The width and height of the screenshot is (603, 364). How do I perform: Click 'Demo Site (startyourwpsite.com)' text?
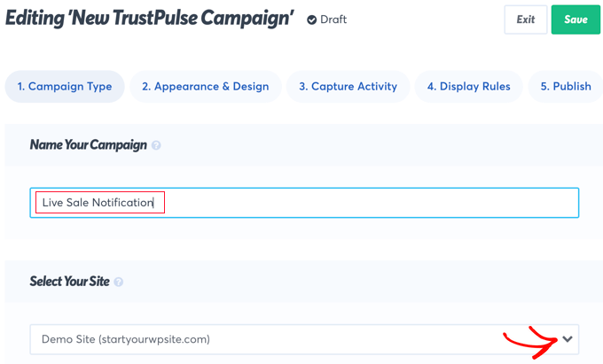(126, 339)
